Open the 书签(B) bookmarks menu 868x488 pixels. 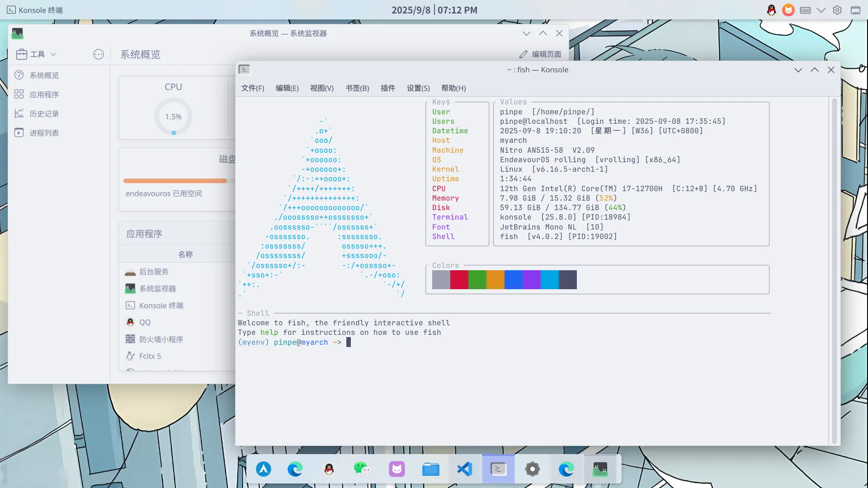pos(357,88)
